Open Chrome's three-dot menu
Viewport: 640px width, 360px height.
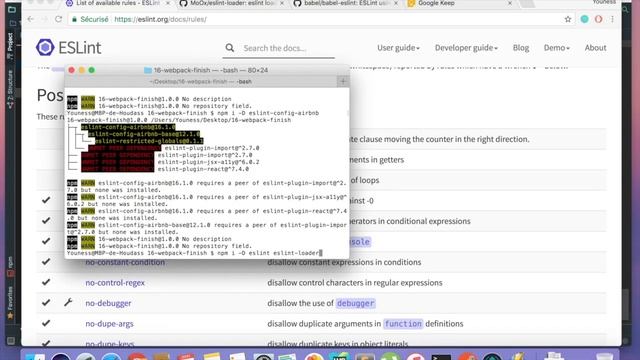pyautogui.click(x=612, y=19)
